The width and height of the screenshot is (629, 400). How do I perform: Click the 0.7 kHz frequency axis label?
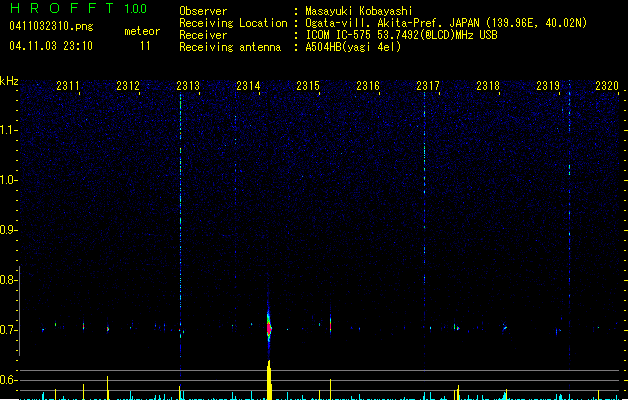[x=9, y=330]
